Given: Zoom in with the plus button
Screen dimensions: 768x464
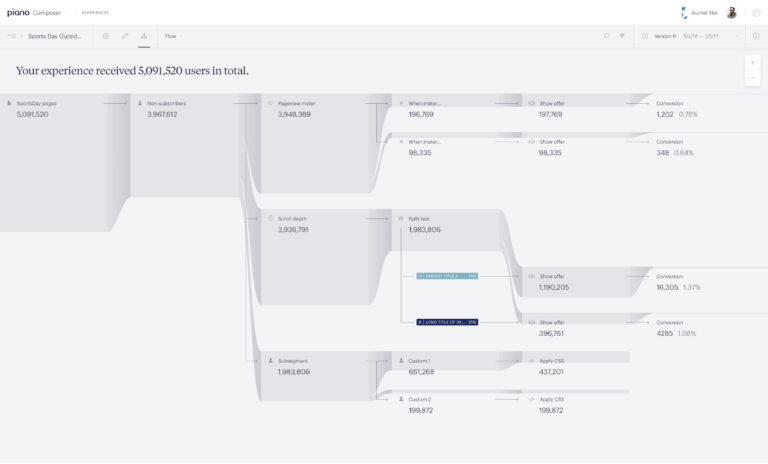Looking at the screenshot, I should click(753, 63).
